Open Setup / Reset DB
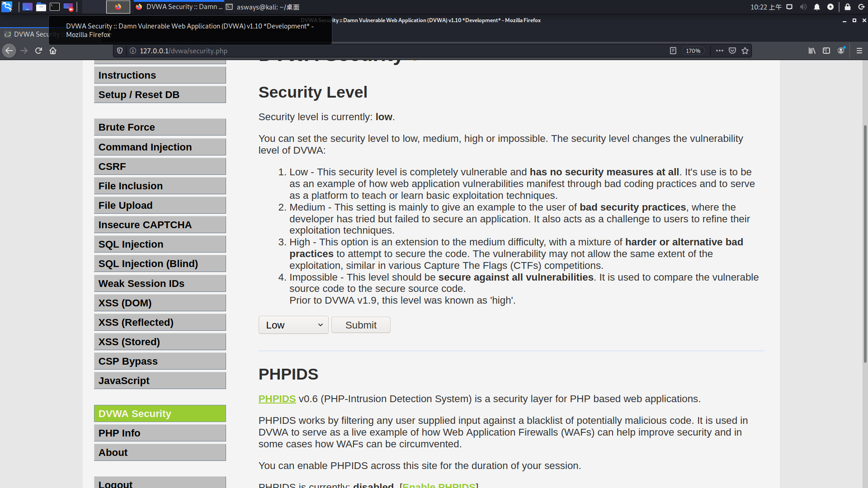Image resolution: width=868 pixels, height=488 pixels. (160, 95)
